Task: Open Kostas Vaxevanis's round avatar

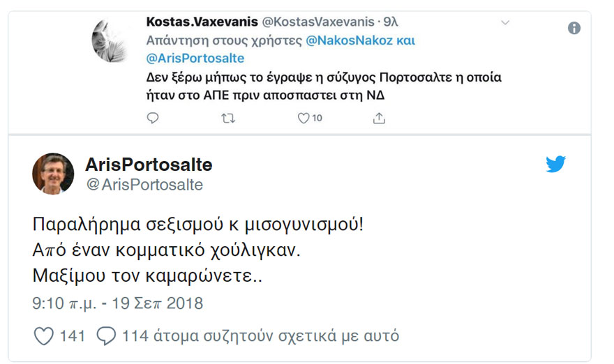Action: (112, 41)
